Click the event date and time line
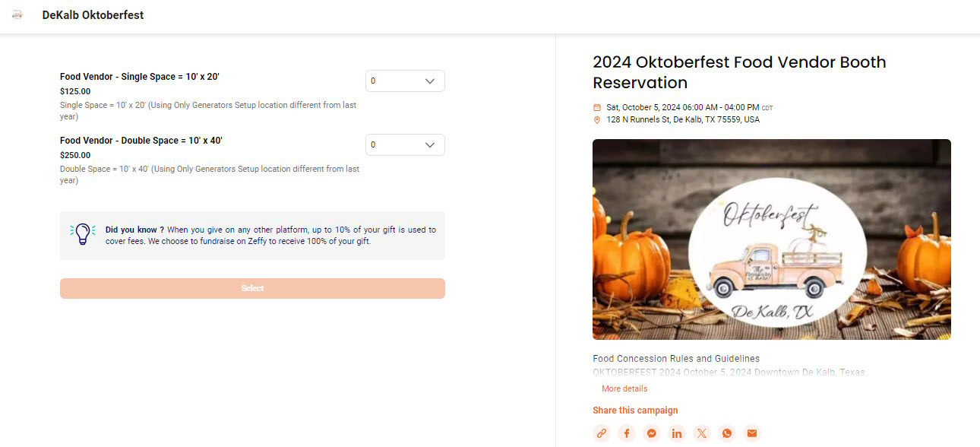The image size is (980, 447). pos(682,107)
